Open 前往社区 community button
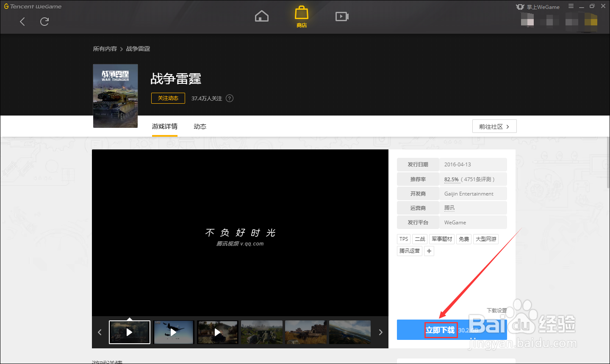610x364 pixels. click(x=494, y=127)
